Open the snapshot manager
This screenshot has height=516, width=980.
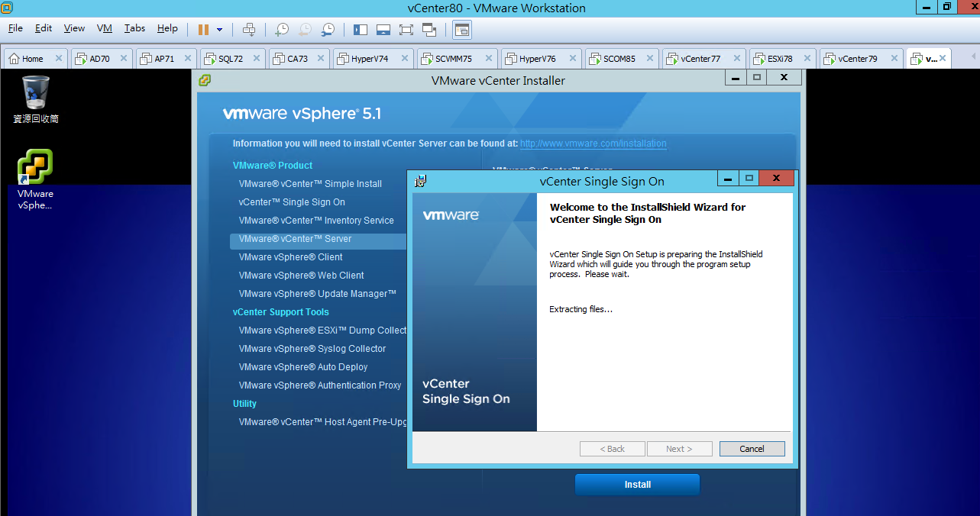[x=328, y=30]
